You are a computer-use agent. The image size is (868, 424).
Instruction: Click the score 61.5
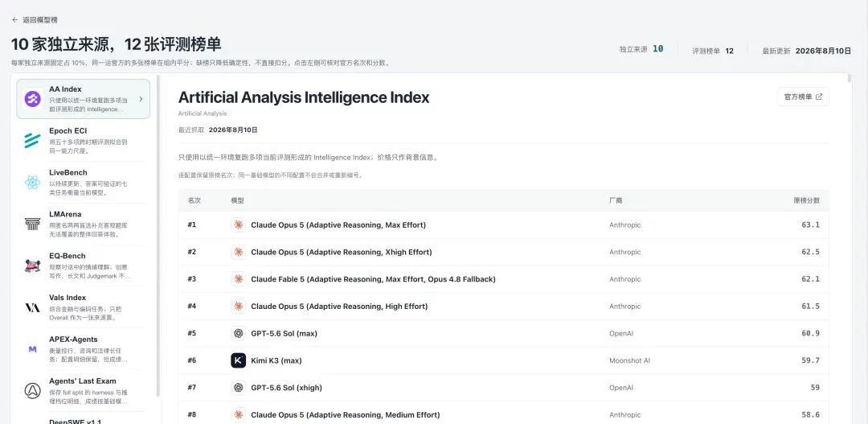tap(810, 307)
